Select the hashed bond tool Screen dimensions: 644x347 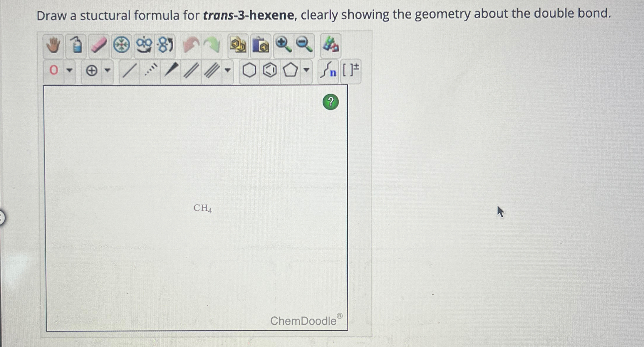(x=150, y=70)
